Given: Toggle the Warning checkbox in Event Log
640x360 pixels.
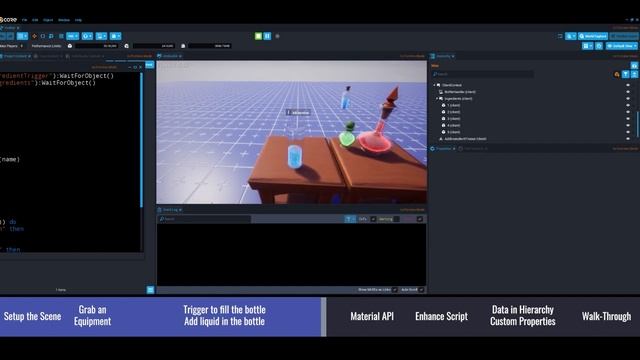Looking at the screenshot, I should point(396,219).
